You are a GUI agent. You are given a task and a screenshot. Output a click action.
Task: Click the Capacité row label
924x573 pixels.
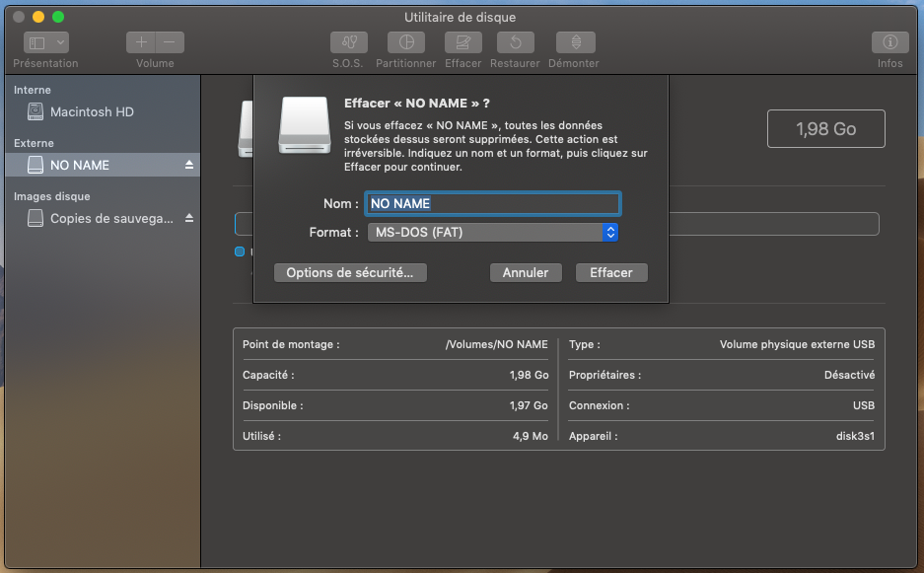tap(268, 375)
